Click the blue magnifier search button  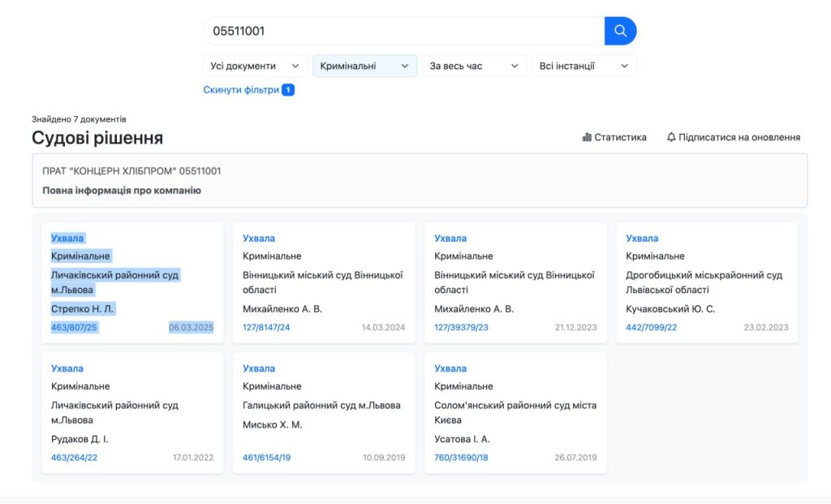[x=620, y=31]
